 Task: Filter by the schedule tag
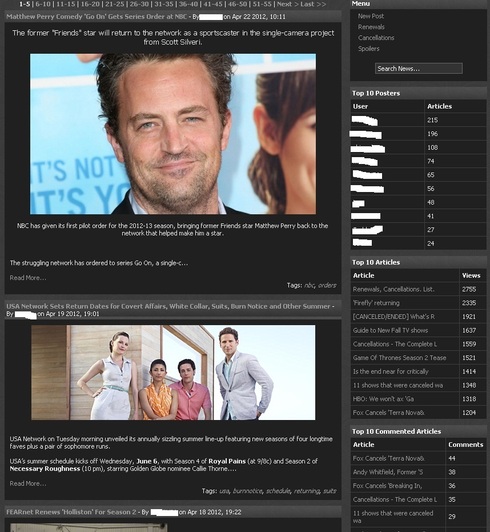(278, 491)
